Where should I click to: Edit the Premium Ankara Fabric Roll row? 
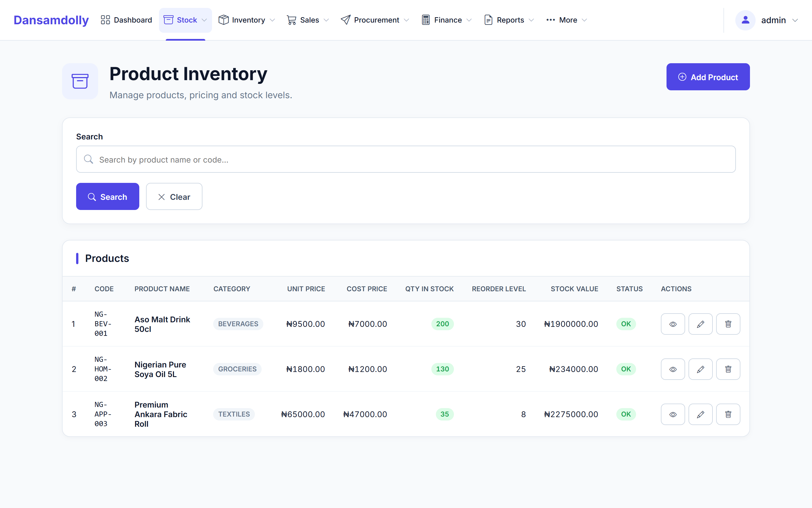coord(700,414)
